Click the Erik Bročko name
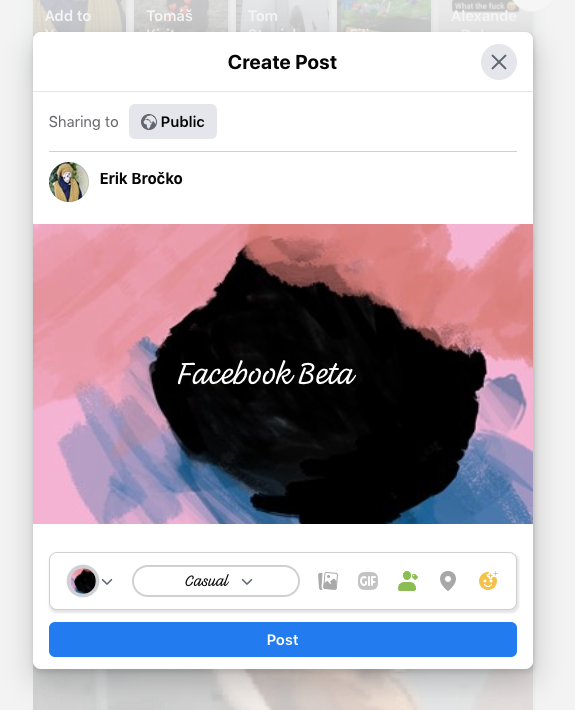 (x=141, y=179)
